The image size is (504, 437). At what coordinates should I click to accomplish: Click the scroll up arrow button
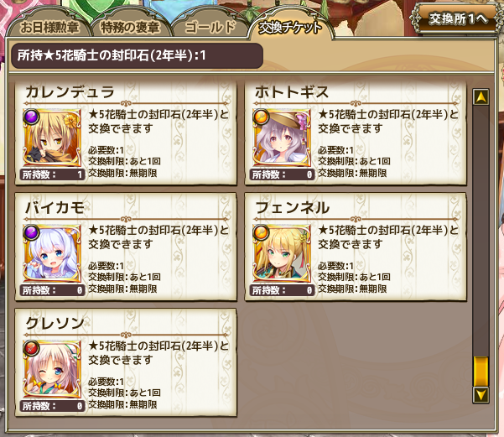coord(481,96)
